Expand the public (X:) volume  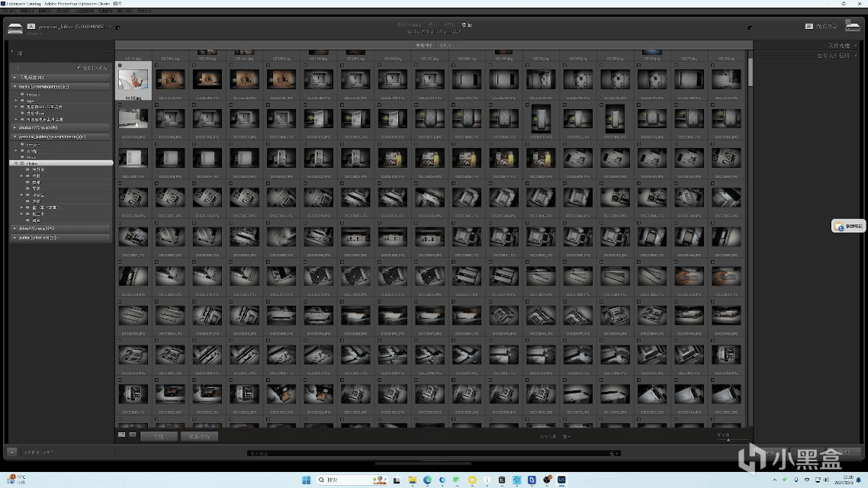click(15, 238)
